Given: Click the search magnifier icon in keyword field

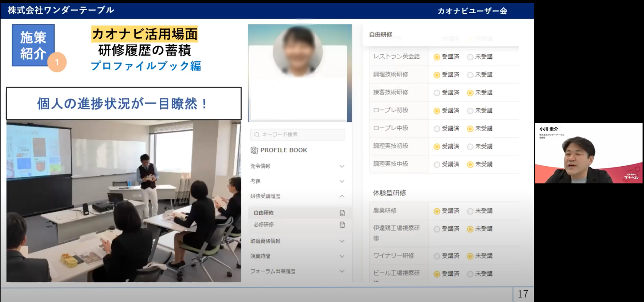Looking at the screenshot, I should click(257, 135).
